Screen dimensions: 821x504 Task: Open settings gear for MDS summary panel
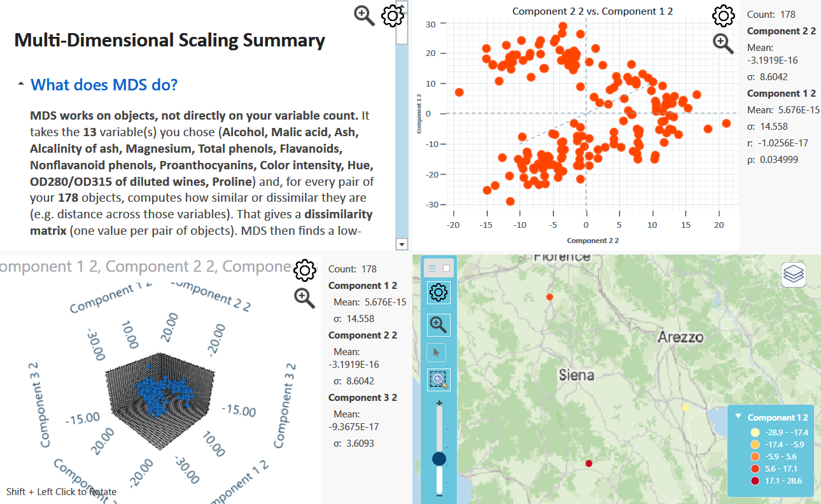[393, 15]
